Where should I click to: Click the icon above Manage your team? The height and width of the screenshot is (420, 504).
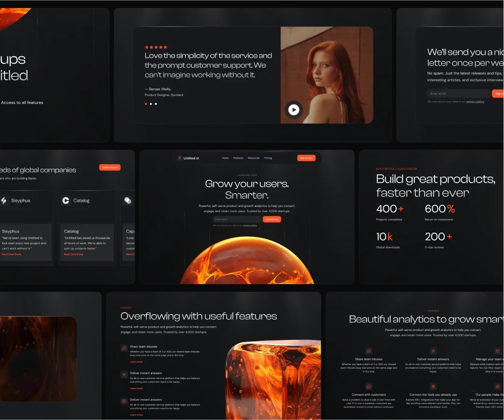pos(497,351)
